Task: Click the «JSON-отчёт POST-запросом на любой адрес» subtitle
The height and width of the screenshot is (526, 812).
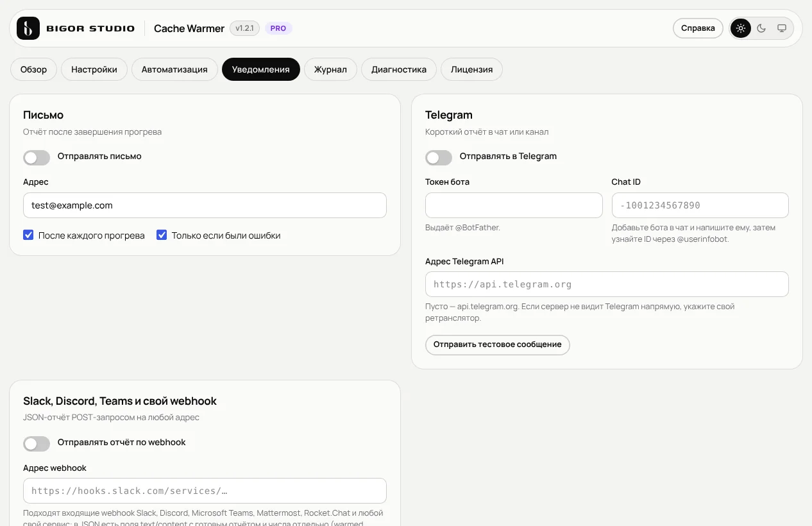Action: (x=111, y=417)
